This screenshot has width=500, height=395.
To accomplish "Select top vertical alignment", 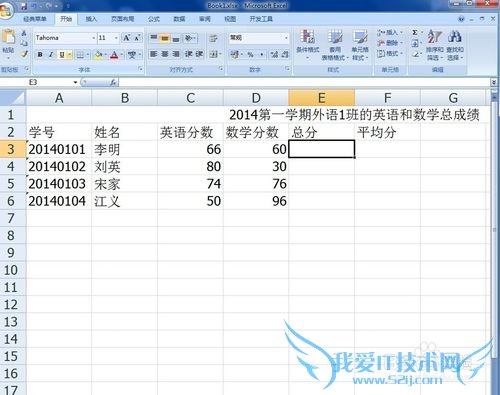I will point(154,38).
